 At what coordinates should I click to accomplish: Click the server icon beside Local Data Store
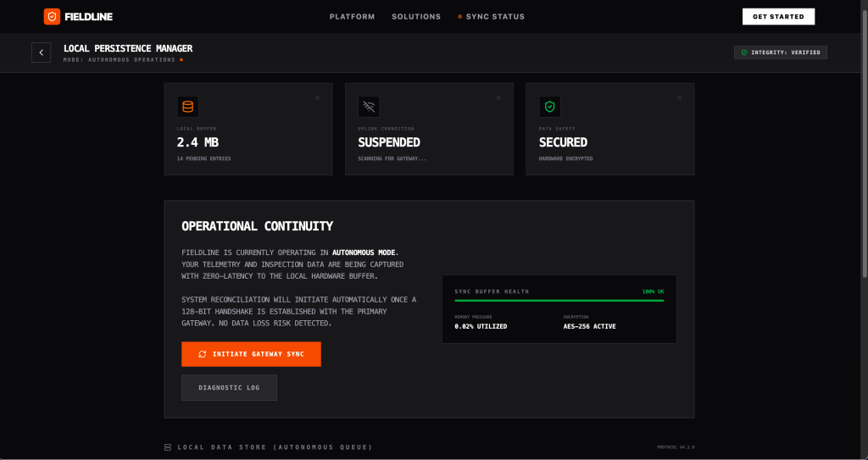[x=168, y=447]
